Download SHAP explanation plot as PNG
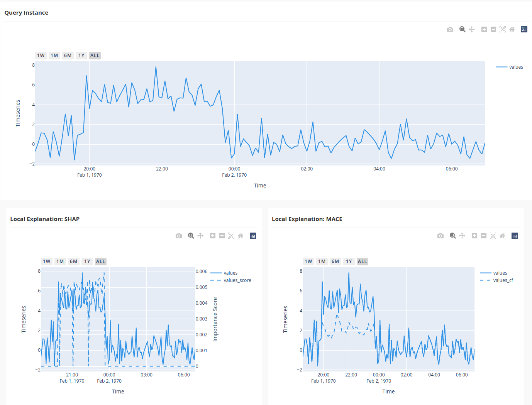Viewport: 532px width, 405px height. pos(179,236)
